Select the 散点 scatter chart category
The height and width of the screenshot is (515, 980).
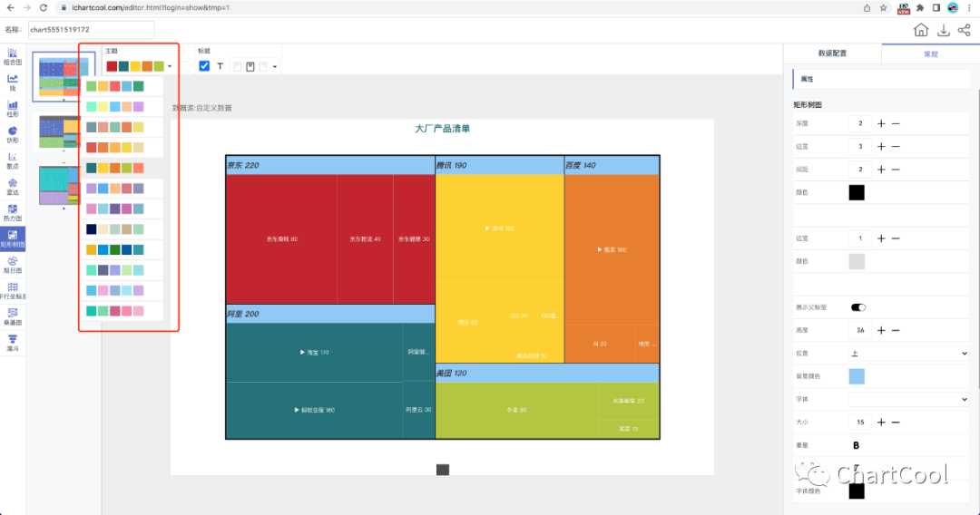[x=13, y=161]
